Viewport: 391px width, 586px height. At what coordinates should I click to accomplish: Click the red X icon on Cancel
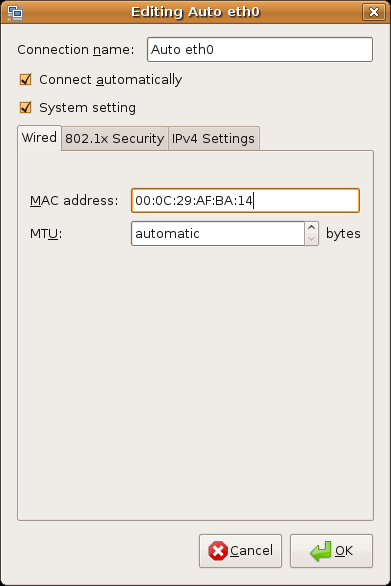click(218, 550)
